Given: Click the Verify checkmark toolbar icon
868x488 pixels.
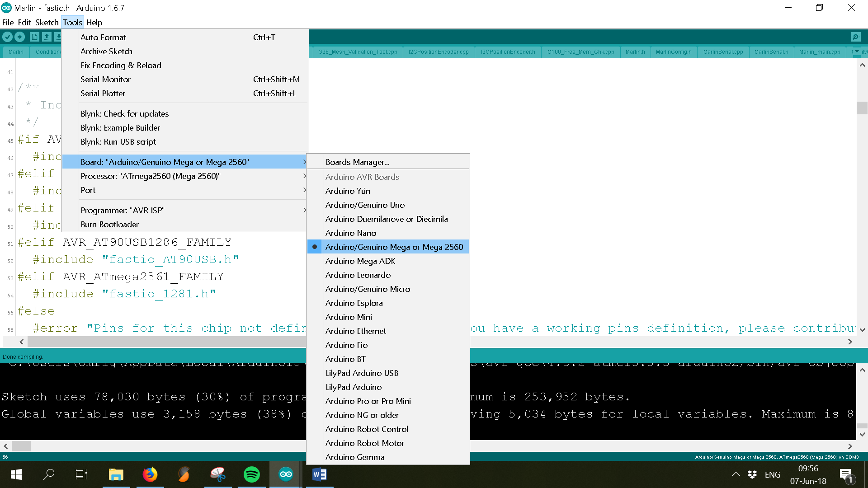Looking at the screenshot, I should (x=7, y=37).
